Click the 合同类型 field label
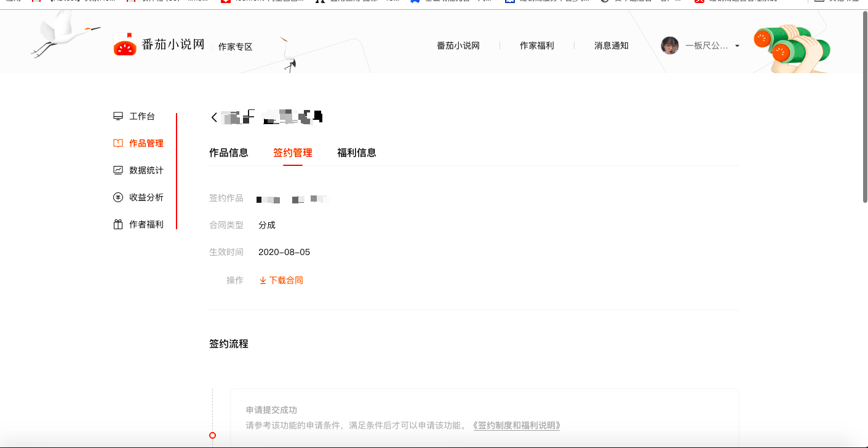This screenshot has width=868, height=448. click(x=226, y=225)
